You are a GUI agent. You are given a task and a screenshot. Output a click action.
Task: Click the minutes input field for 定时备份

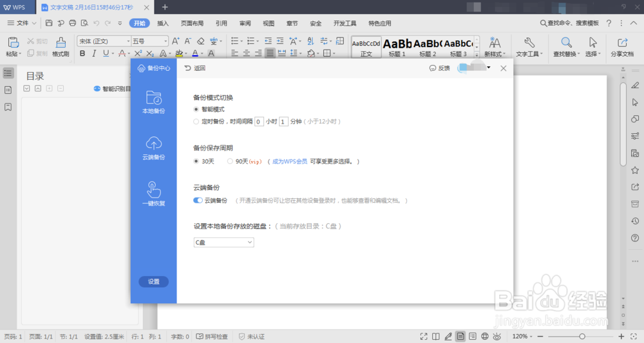[x=283, y=122]
